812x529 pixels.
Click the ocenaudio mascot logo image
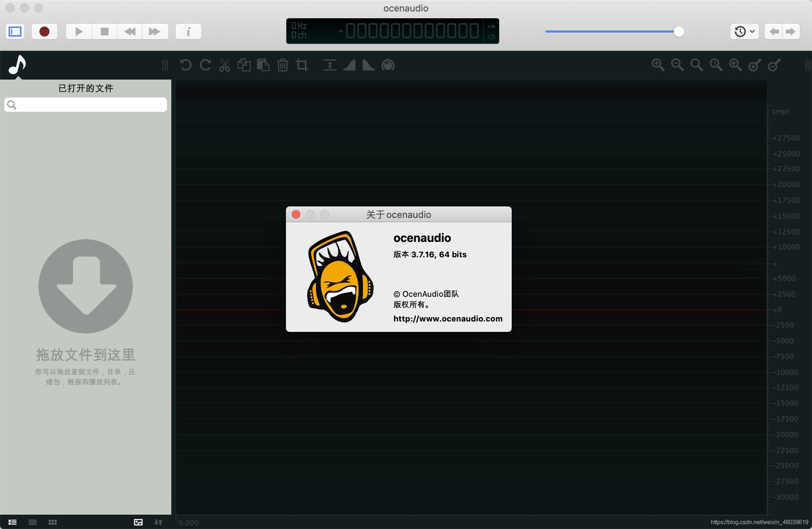[x=340, y=277]
